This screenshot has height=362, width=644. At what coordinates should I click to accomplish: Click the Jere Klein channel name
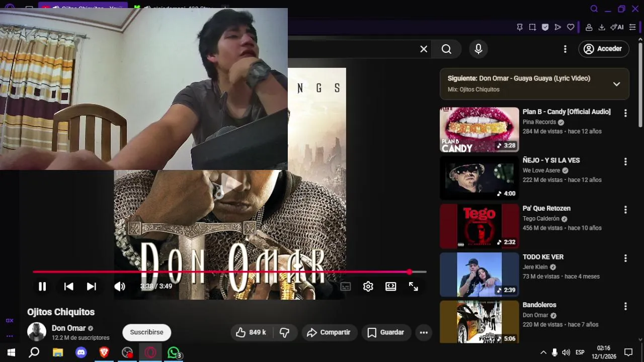[535, 267]
